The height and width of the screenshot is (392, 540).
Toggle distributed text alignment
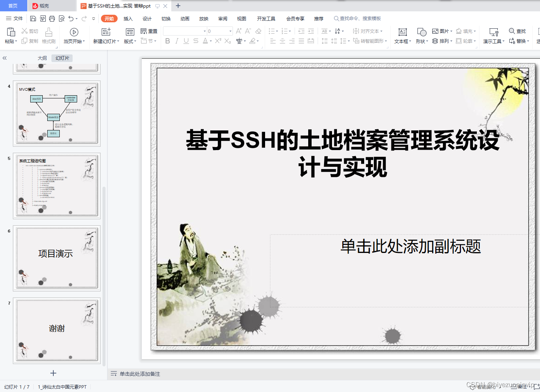coord(311,41)
